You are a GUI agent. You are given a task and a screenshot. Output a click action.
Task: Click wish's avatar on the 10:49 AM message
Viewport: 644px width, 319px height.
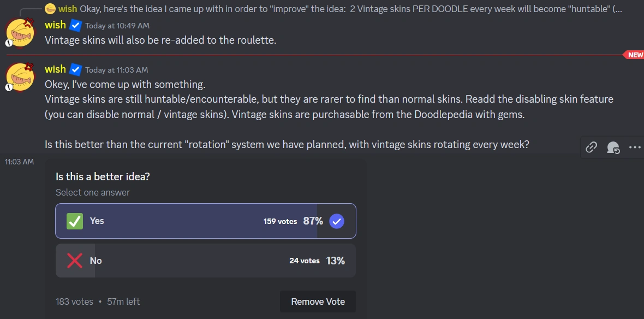pos(21,33)
